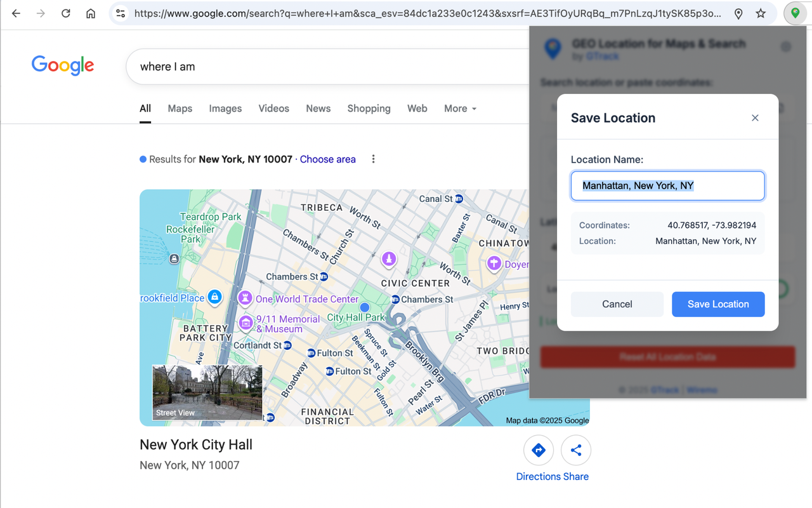Close the Save Location dialog
The height and width of the screenshot is (508, 812).
[755, 117]
